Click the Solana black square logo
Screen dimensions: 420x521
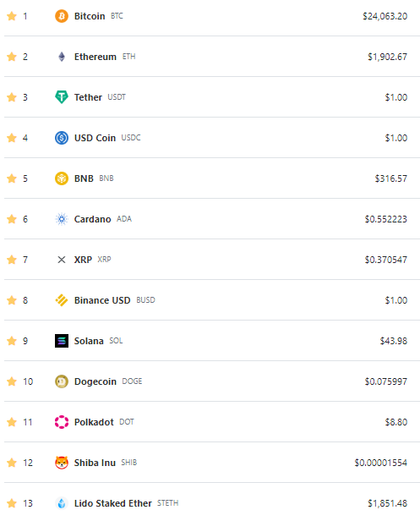click(62, 341)
